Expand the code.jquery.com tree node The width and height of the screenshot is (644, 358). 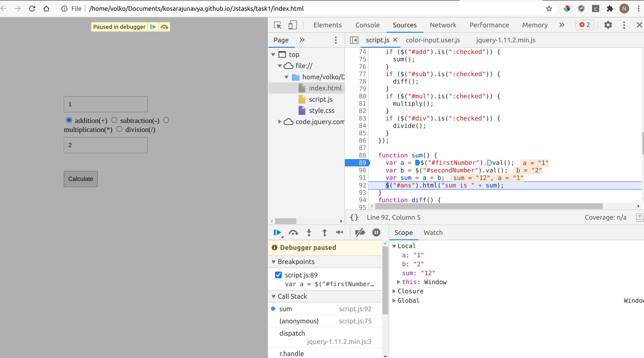[280, 122]
